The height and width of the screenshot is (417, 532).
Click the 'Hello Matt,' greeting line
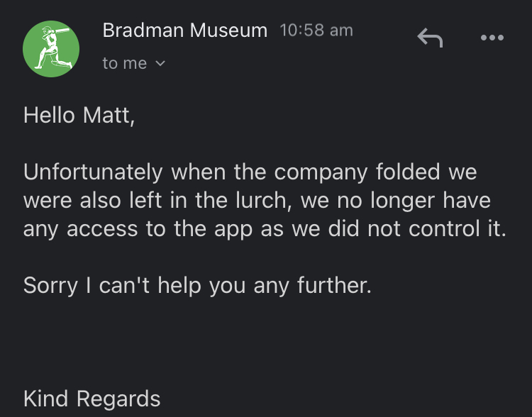pyautogui.click(x=79, y=115)
